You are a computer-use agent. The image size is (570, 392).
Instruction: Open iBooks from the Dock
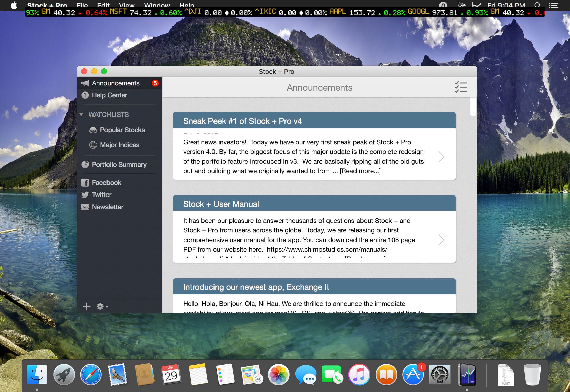tap(386, 375)
